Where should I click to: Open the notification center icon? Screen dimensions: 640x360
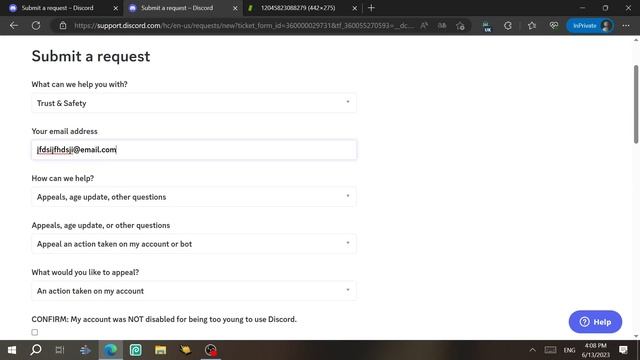pos(623,350)
